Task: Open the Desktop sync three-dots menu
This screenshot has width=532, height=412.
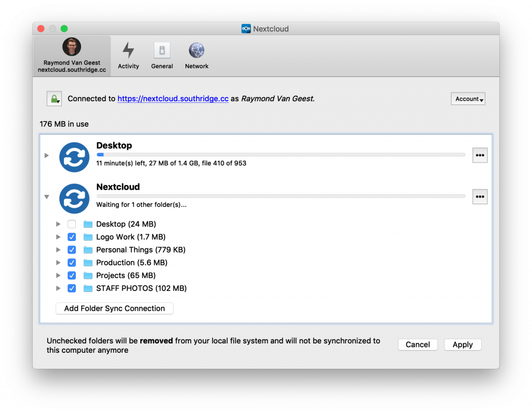Action: click(480, 155)
